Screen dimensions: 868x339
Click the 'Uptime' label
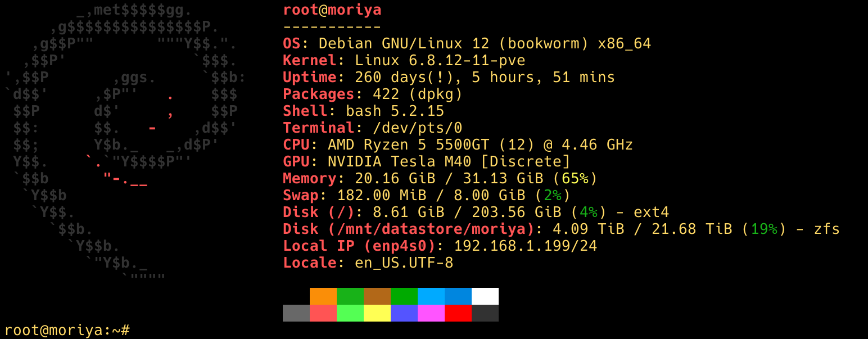tap(310, 78)
